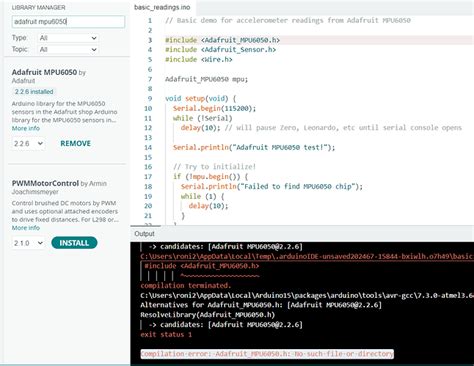Open the Type filter dropdown
The height and width of the screenshot is (366, 474).
tap(68, 38)
